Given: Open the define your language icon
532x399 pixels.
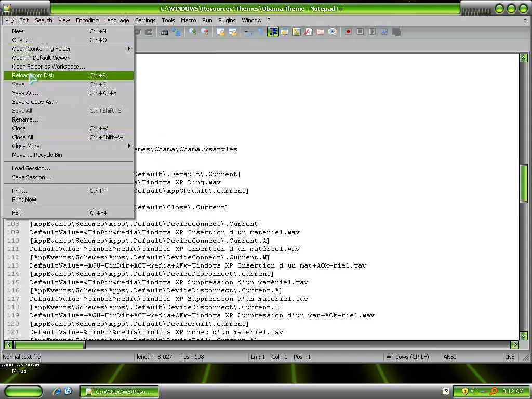Looking at the screenshot, I should pos(284,32).
